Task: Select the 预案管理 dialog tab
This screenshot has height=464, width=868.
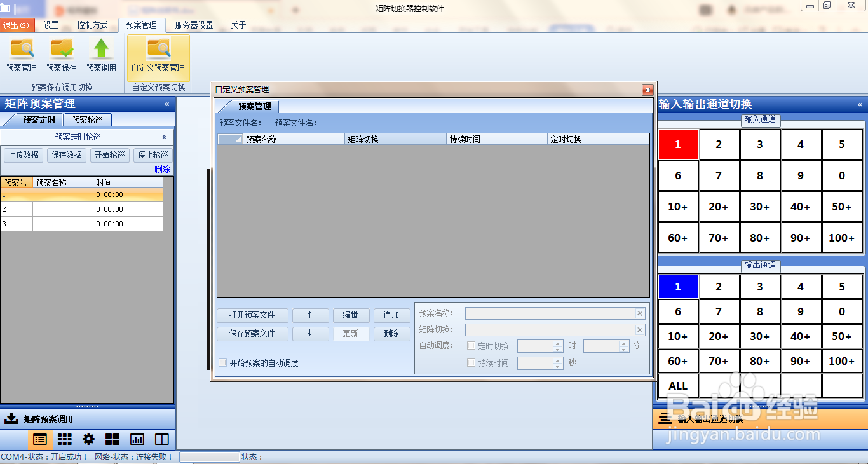Action: (x=254, y=106)
